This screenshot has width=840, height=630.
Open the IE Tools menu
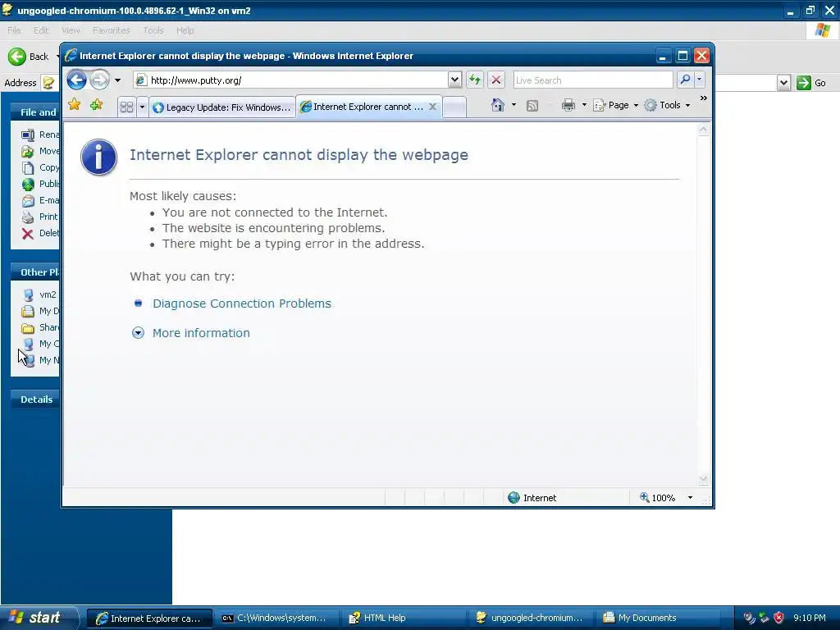point(668,105)
